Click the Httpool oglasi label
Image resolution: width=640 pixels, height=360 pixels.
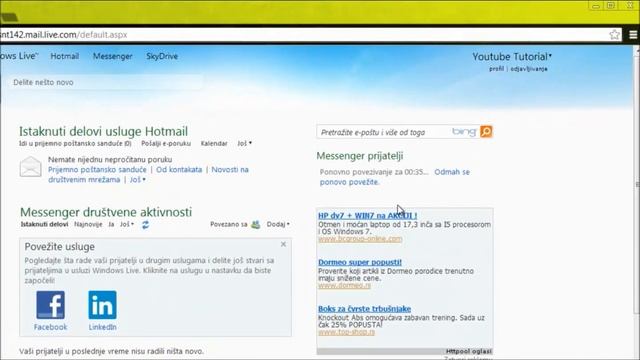[x=469, y=351]
